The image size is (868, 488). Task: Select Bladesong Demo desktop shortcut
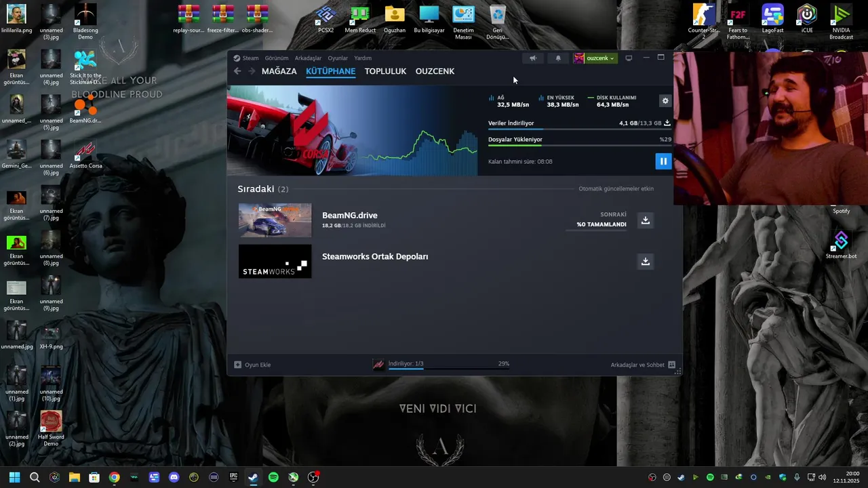(x=85, y=22)
